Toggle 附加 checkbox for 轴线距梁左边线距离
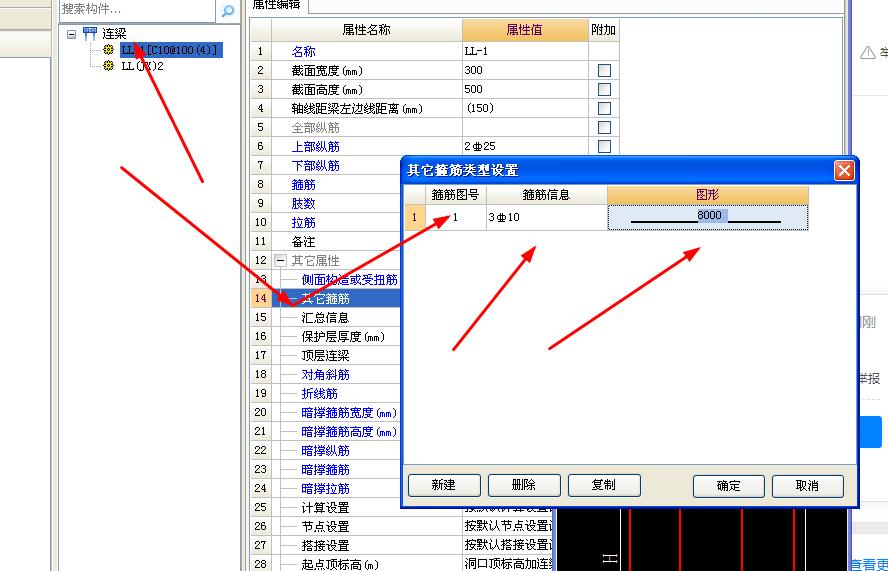 click(x=604, y=108)
